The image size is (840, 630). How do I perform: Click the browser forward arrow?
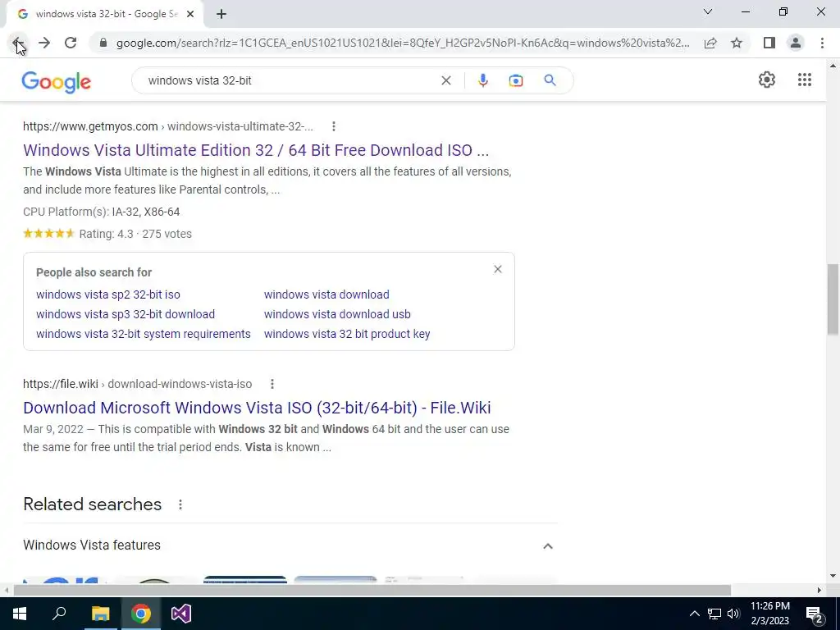coord(44,43)
